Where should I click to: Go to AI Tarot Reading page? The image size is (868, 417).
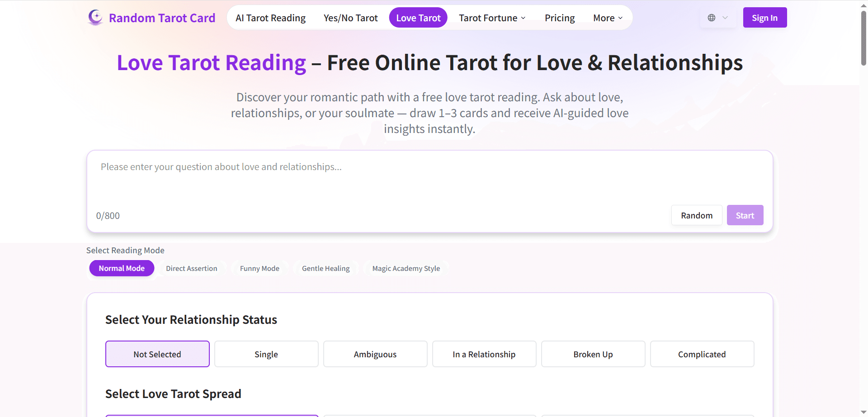[x=270, y=18]
